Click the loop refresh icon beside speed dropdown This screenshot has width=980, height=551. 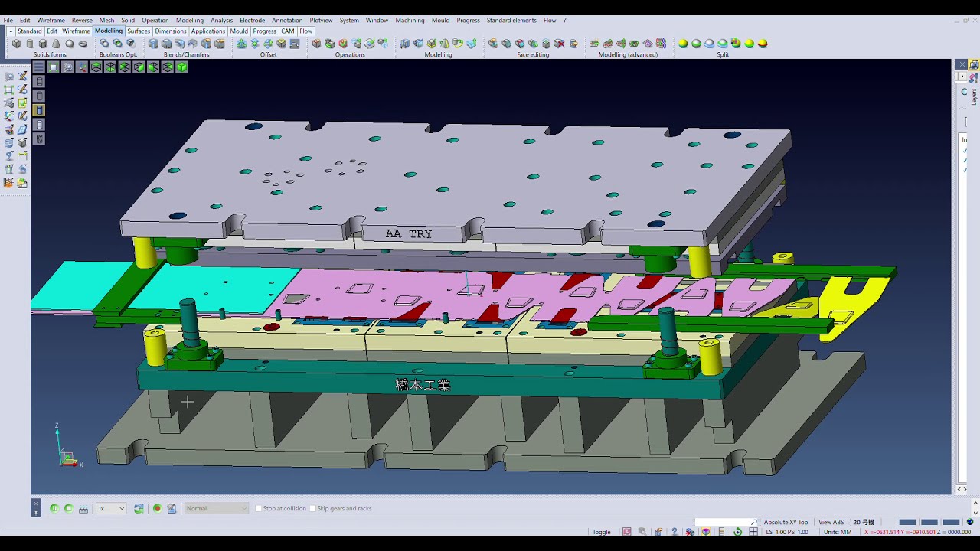coord(139,508)
